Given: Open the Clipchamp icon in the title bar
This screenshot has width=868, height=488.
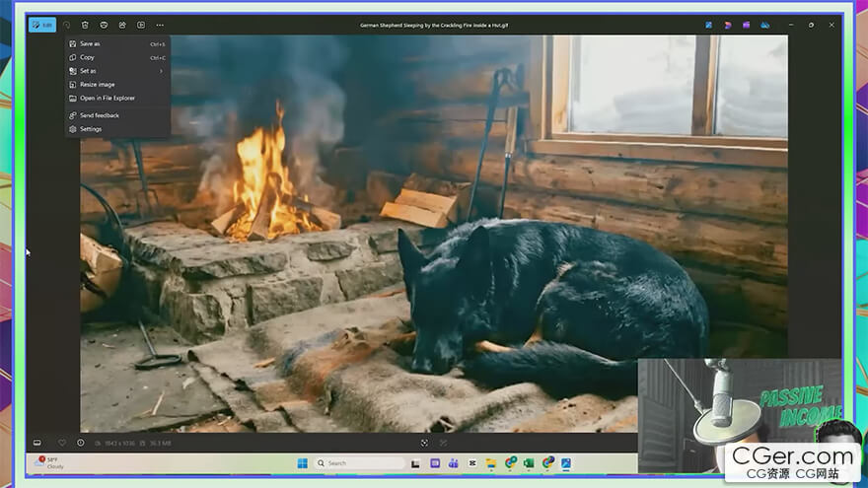Looking at the screenshot, I should pos(747,25).
